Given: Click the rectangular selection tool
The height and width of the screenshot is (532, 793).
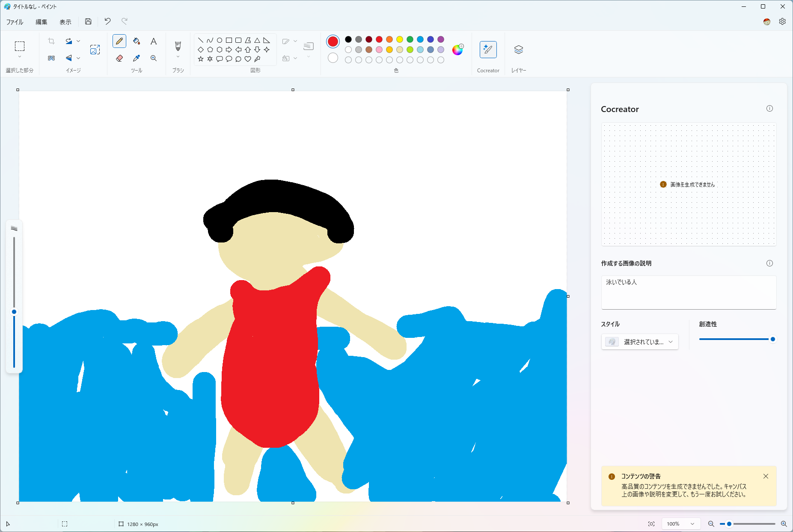Looking at the screenshot, I should click(20, 46).
